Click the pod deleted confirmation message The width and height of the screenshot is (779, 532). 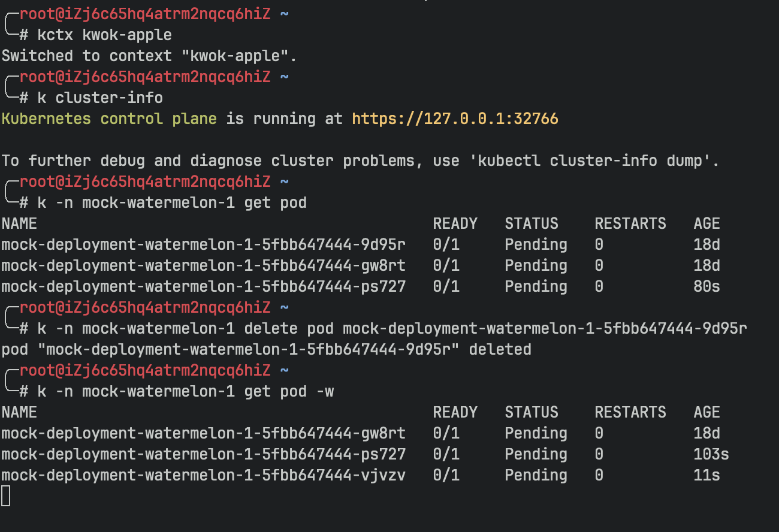266,349
